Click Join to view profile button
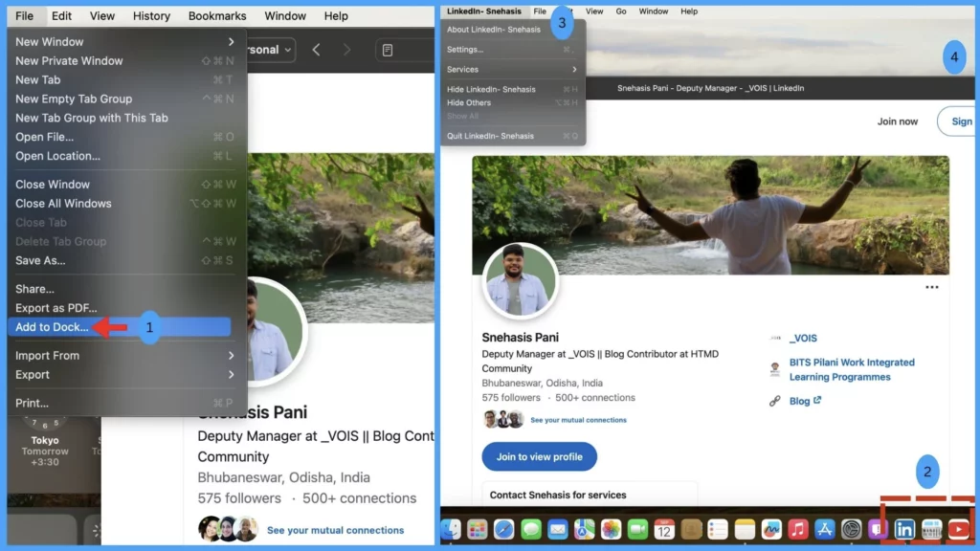This screenshot has width=980, height=551. coord(540,456)
